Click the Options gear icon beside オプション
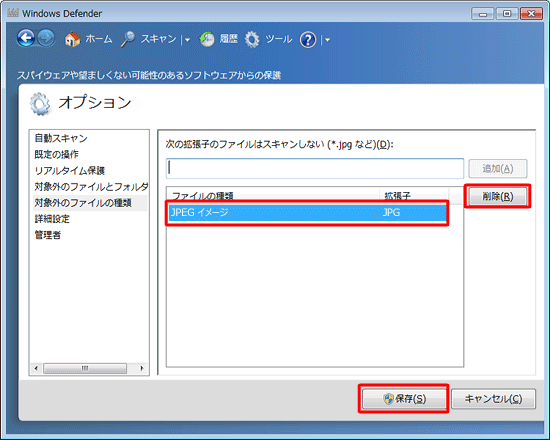The image size is (550, 440). point(40,104)
